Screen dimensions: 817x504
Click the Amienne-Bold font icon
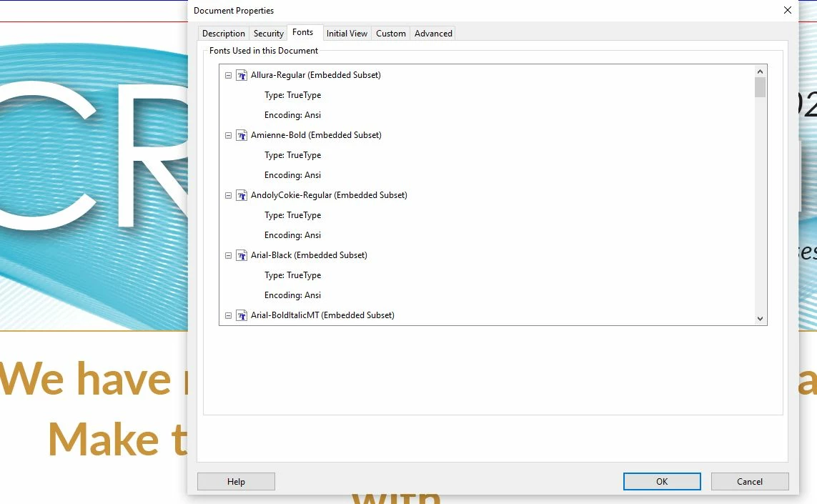pos(242,136)
